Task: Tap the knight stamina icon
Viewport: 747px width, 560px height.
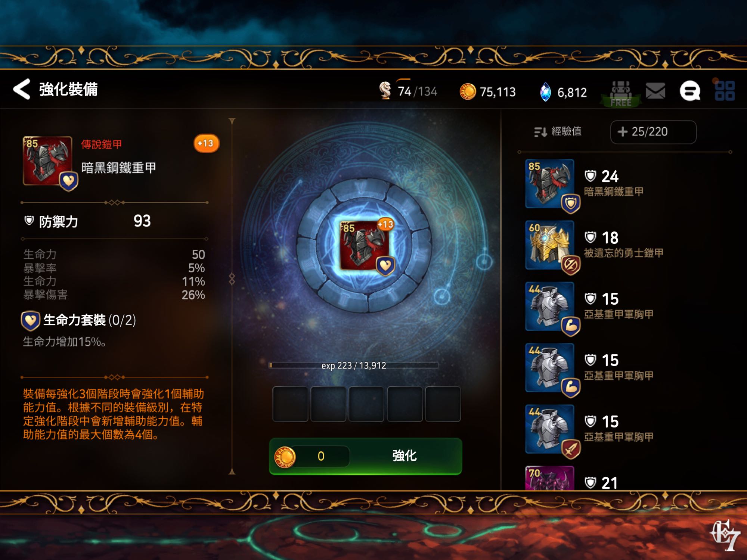Action: 385,90
